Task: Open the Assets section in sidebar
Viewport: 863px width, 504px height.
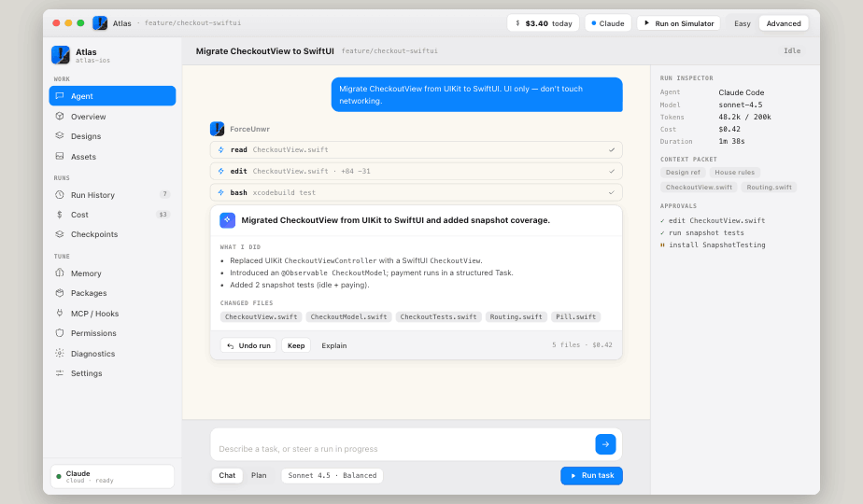Action: (x=112, y=157)
